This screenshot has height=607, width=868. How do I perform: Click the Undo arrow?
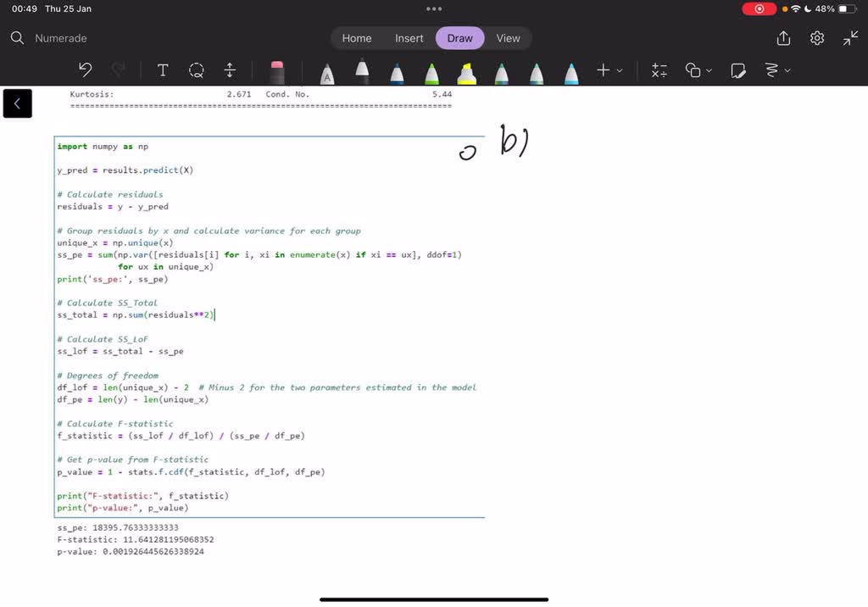(x=85, y=70)
